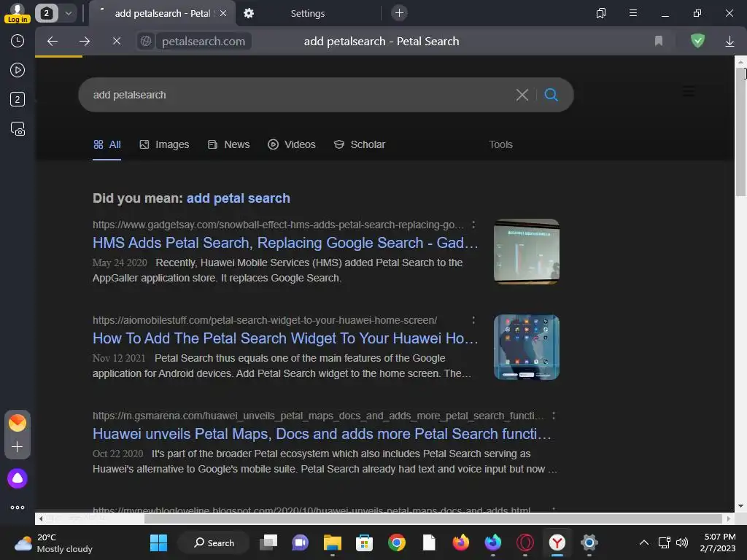Go forward to next page
The width and height of the screenshot is (747, 560).
click(x=85, y=42)
